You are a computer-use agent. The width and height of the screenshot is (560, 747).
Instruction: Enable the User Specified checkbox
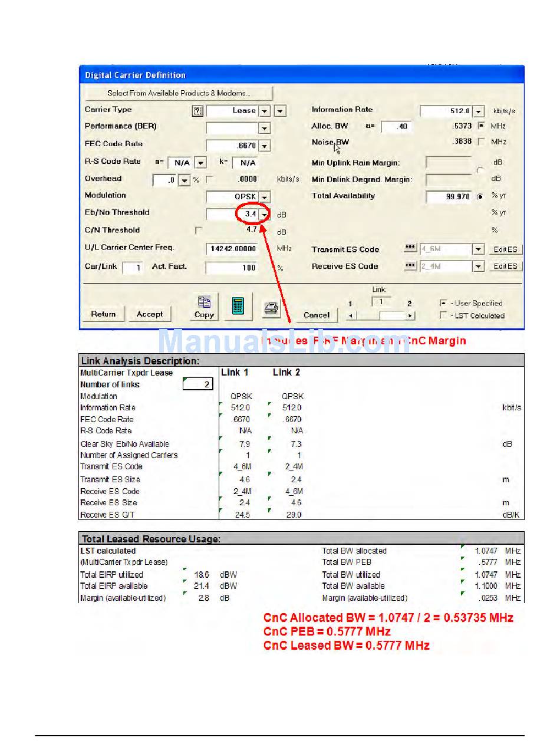click(444, 303)
